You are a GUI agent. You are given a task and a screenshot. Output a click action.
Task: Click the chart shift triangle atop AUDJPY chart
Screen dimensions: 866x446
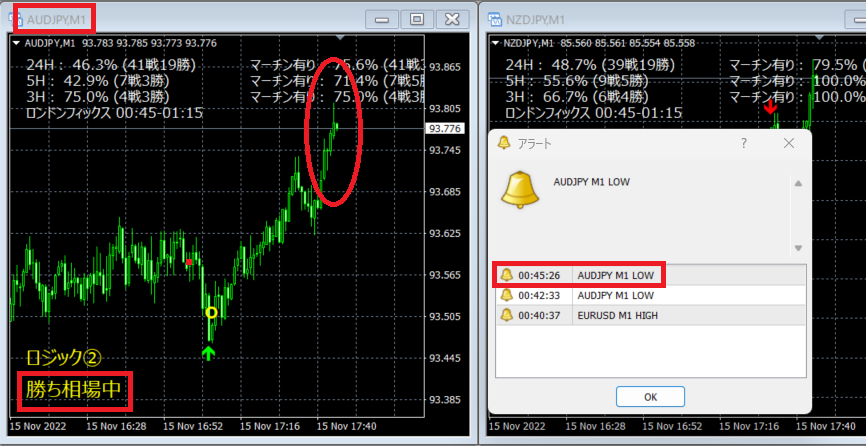(x=341, y=38)
